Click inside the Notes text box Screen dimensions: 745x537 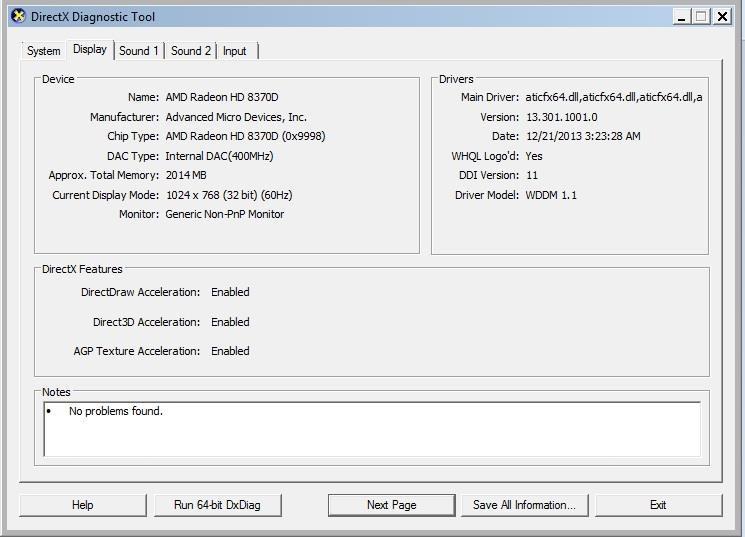tap(372, 429)
